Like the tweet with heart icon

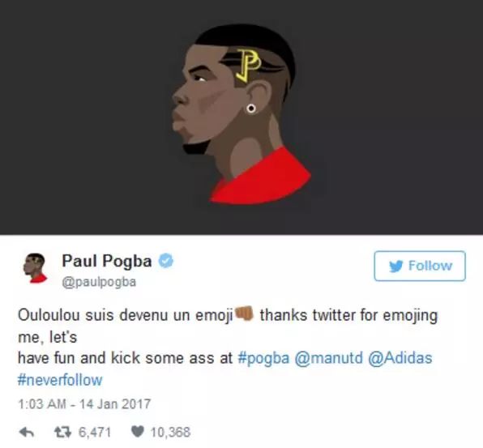click(138, 432)
